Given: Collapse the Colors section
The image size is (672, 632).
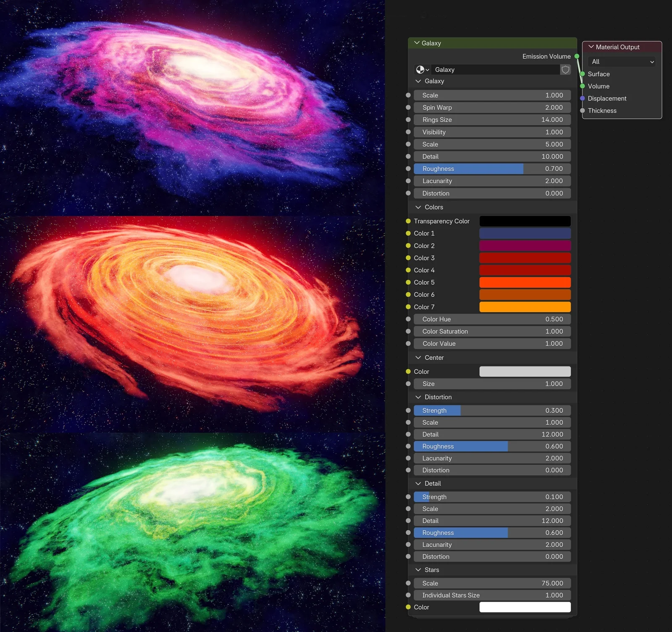Looking at the screenshot, I should pos(418,207).
